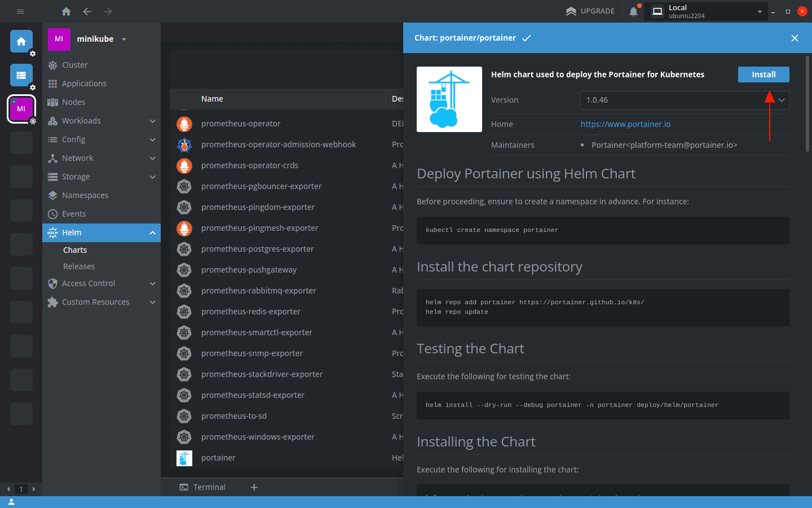This screenshot has width=812, height=508.
Task: Open the https://www.portainer.io link
Action: point(625,124)
